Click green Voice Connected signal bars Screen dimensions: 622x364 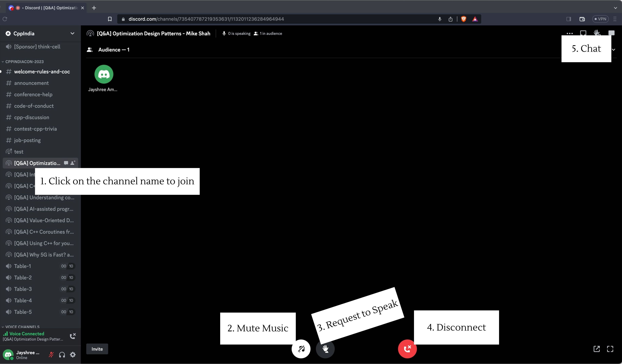click(x=5, y=334)
